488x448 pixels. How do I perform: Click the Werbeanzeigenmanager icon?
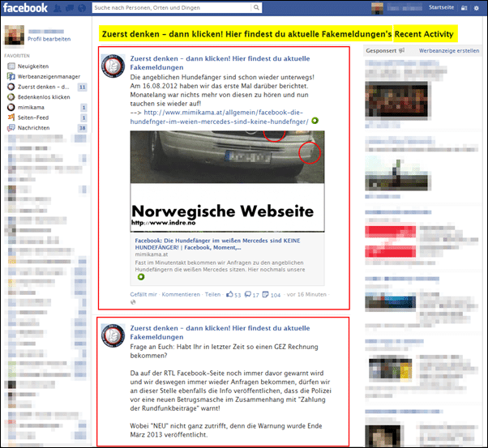11,76
